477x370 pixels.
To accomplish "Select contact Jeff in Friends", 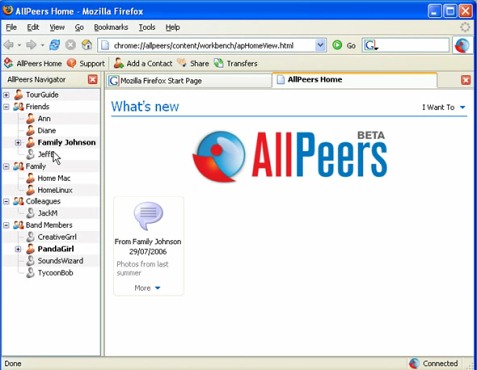I will point(45,154).
